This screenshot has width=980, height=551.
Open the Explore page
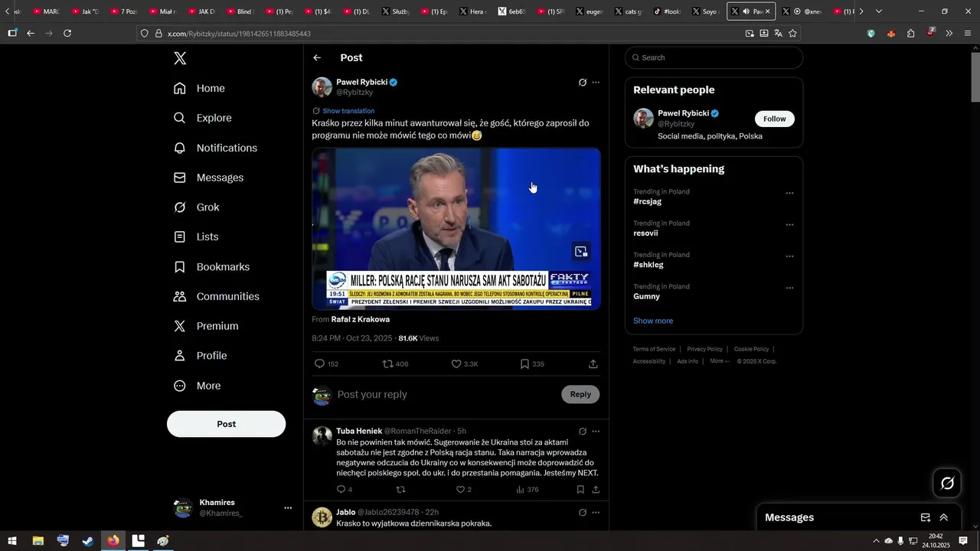[203, 118]
